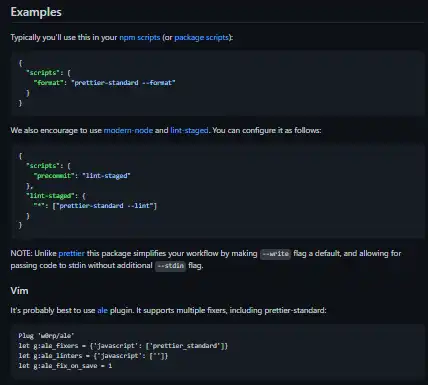Screen dimensions: 428x385
Task: Click the --write inline code flag
Action: 275,254
